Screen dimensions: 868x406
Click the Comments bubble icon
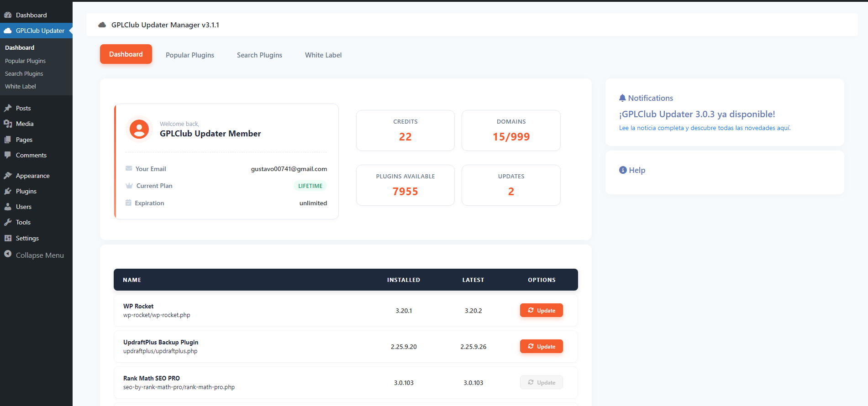pyautogui.click(x=8, y=155)
